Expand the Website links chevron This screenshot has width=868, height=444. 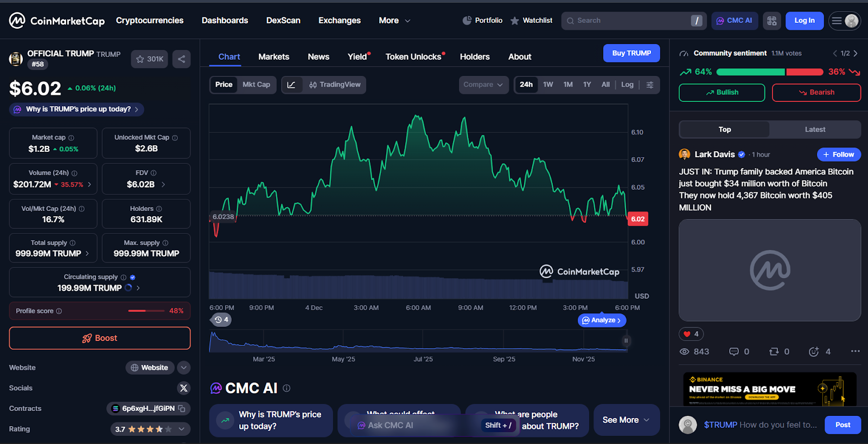point(184,368)
